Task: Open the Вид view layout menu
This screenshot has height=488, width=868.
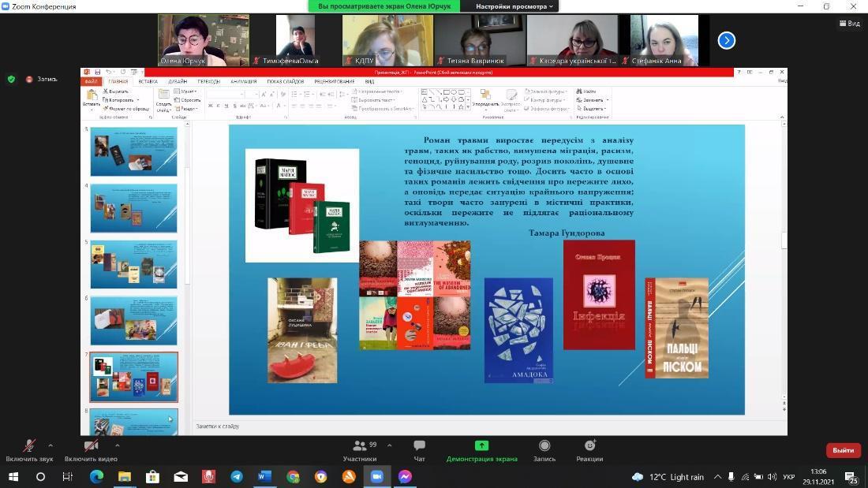Action: click(x=849, y=24)
